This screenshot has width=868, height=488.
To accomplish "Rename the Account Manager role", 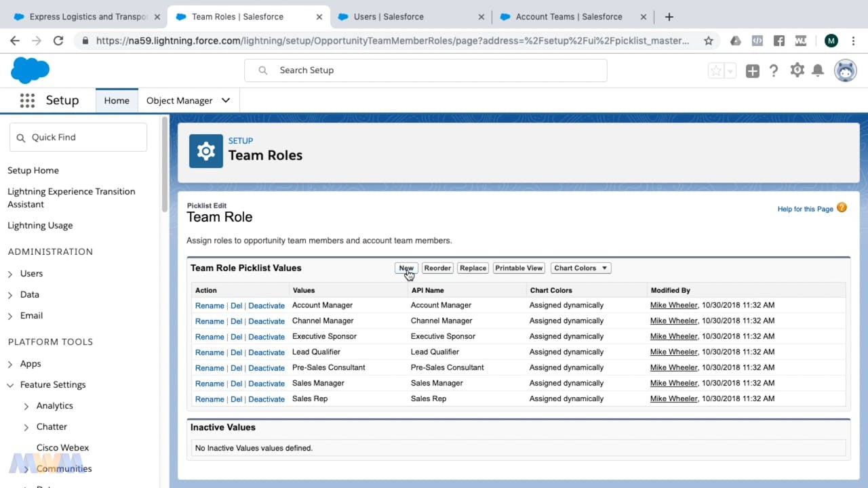I will tap(210, 306).
